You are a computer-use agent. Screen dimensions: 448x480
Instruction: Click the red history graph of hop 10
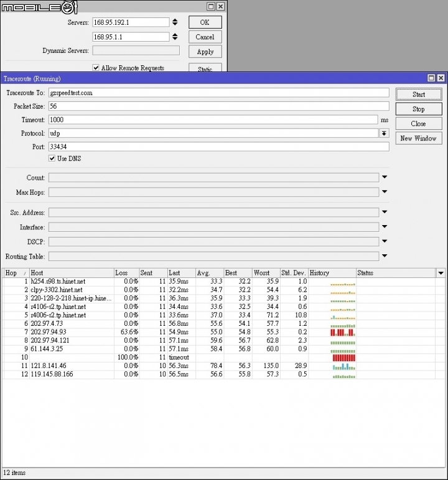[344, 358]
